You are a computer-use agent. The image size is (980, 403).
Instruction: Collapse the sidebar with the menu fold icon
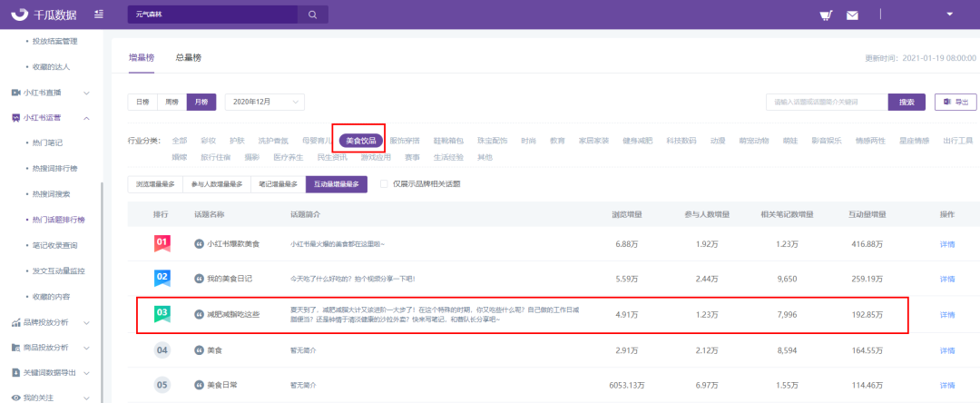99,14
